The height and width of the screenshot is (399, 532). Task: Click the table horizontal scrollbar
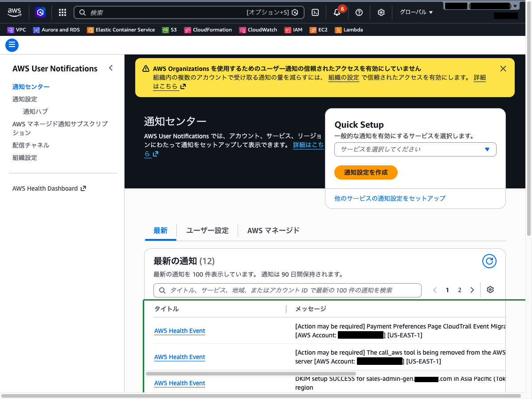coord(251,374)
